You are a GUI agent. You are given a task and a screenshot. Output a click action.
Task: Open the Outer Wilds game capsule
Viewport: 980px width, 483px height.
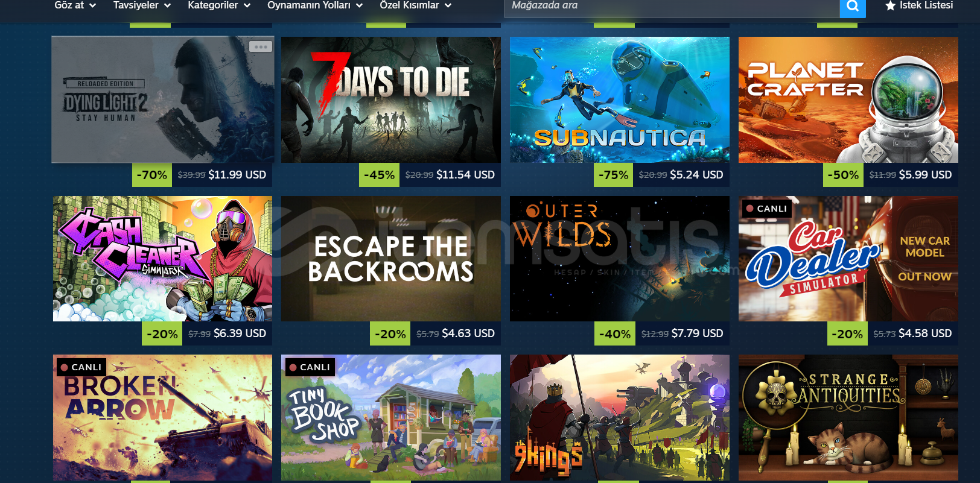coord(620,259)
